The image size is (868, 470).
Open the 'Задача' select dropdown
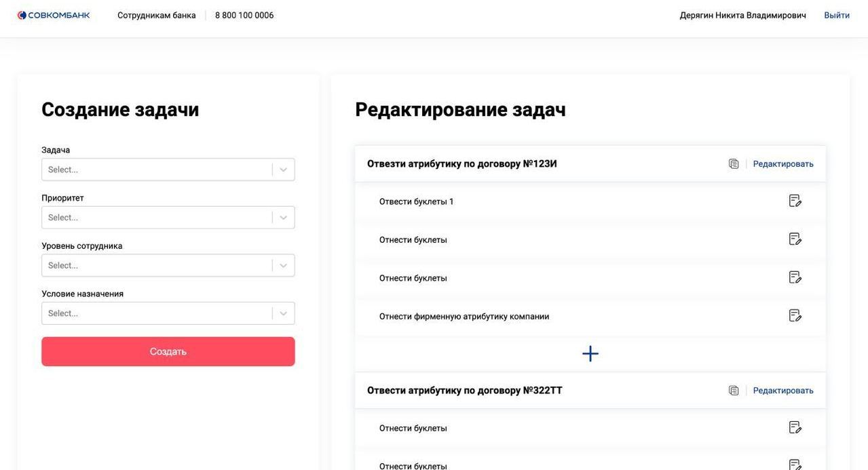(x=168, y=170)
